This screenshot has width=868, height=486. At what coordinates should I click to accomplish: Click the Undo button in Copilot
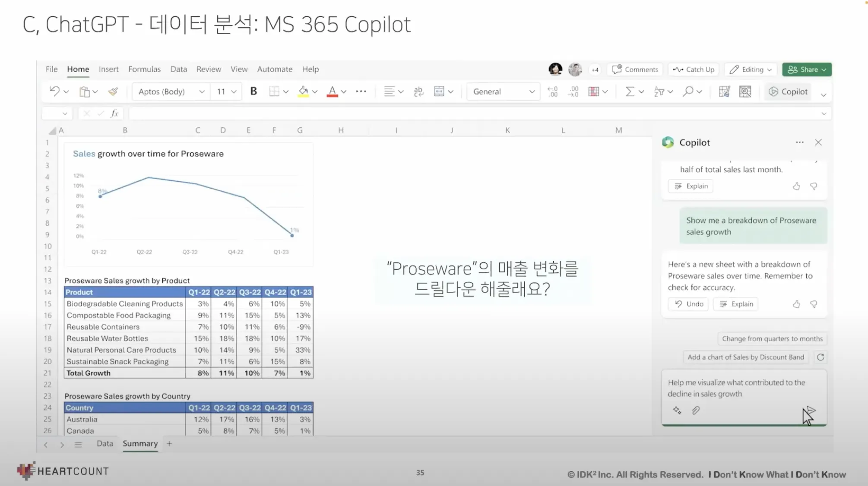pos(689,304)
